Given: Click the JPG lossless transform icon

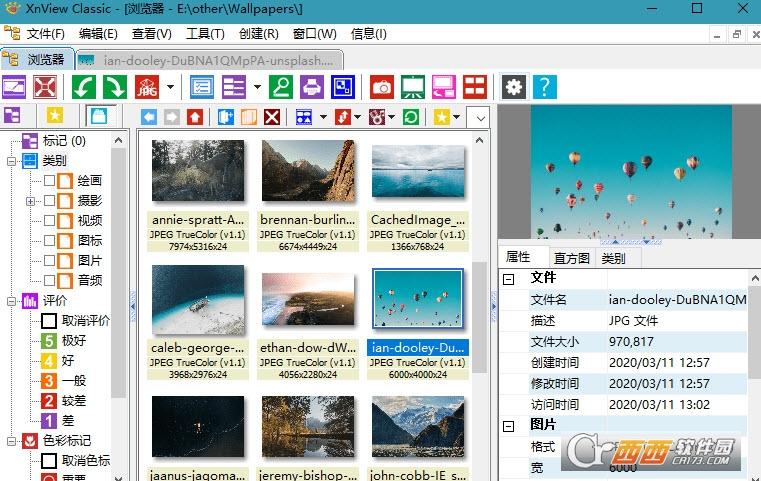Looking at the screenshot, I should pyautogui.click(x=149, y=87).
